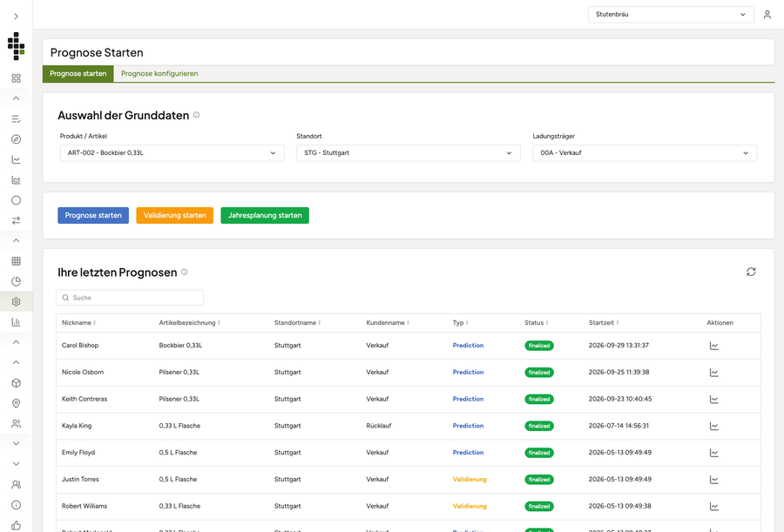This screenshot has width=784, height=532.
Task: Open the table grid icon in sidebar
Action: [16, 261]
